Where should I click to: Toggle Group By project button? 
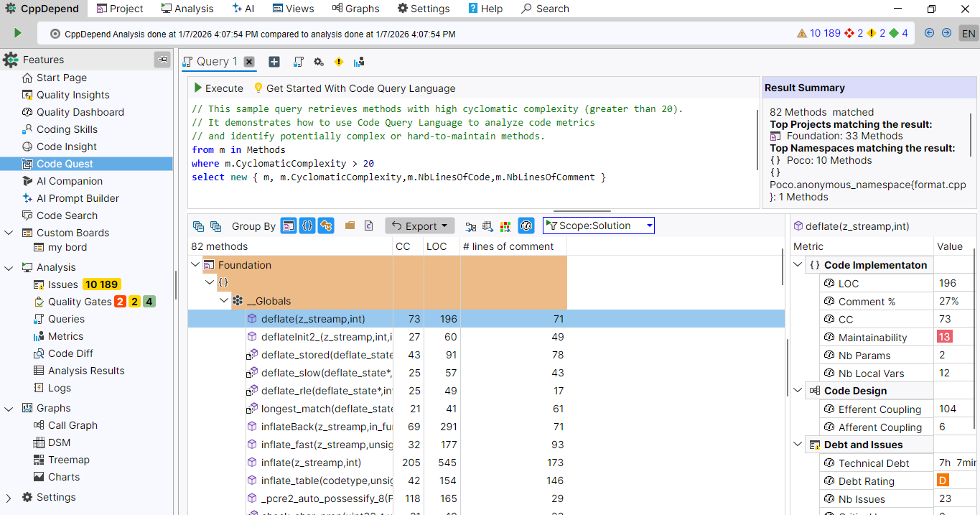point(288,226)
